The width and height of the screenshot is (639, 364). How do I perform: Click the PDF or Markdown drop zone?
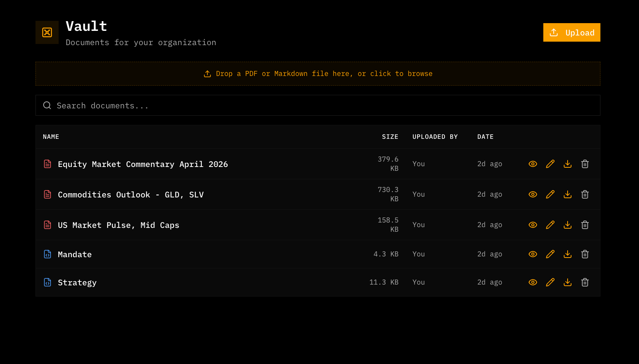tap(318, 74)
